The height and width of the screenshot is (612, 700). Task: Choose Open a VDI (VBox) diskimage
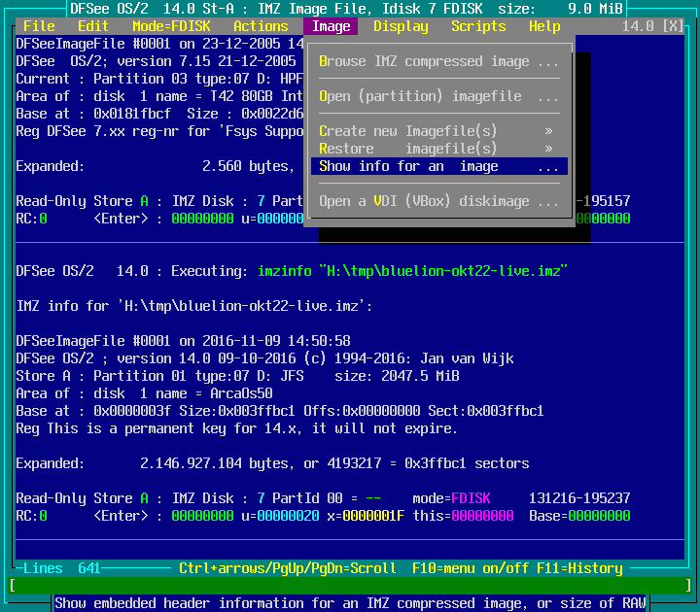tap(438, 201)
